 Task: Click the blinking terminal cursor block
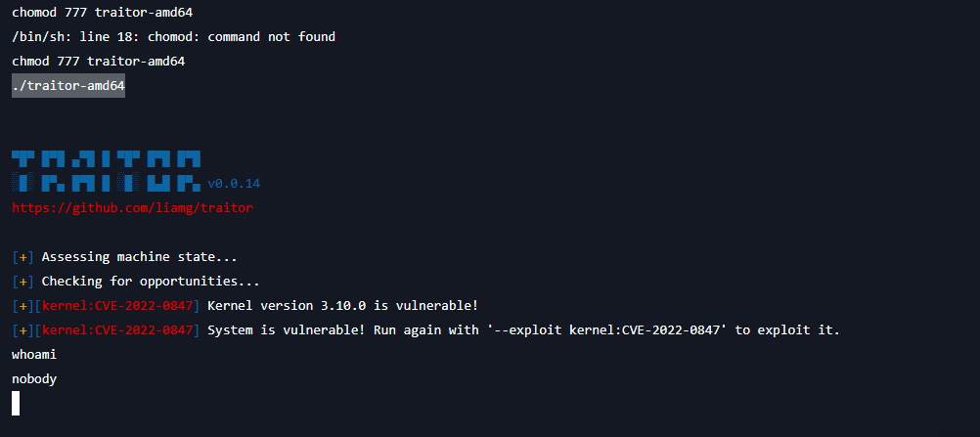[16, 403]
